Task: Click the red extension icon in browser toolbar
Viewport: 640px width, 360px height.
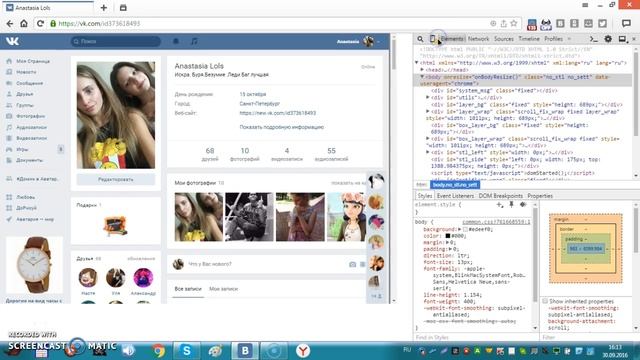Action: click(x=532, y=24)
